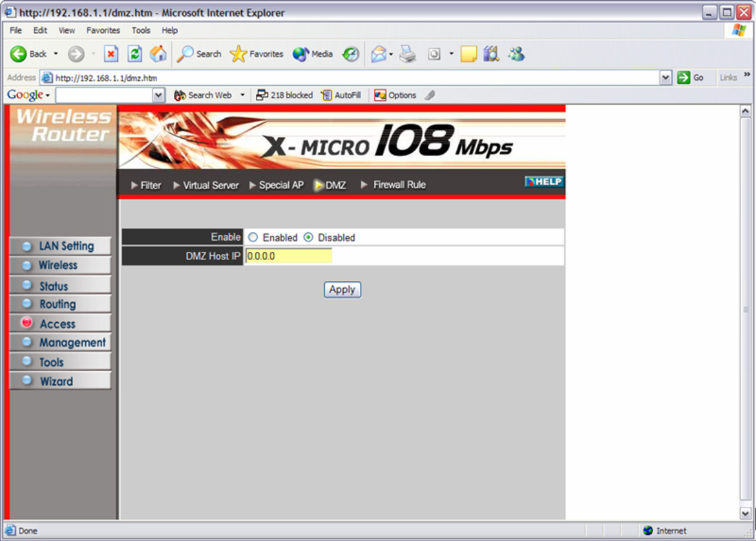Click the Forward arrow icon
This screenshot has width=756, height=541.
coord(76,54)
